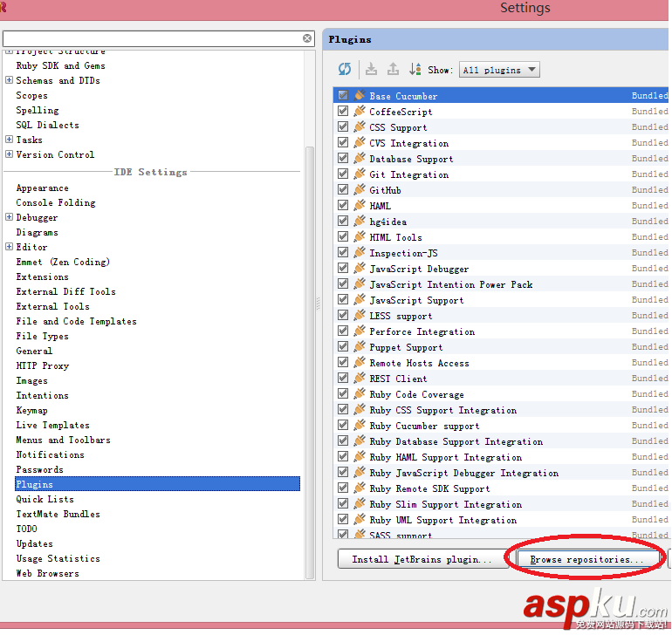Open Spelling settings
Viewport: 672px width, 635px height.
[x=38, y=110]
